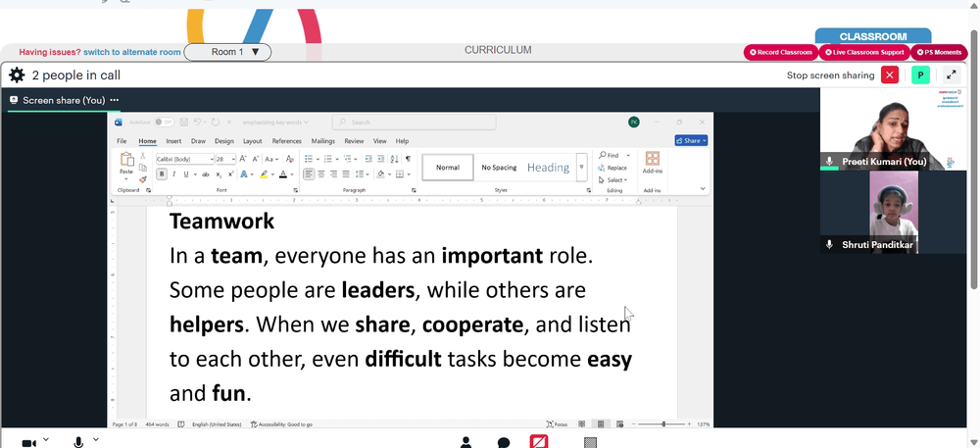980x448 pixels.
Task: Click the Word Search input box
Action: [x=414, y=123]
